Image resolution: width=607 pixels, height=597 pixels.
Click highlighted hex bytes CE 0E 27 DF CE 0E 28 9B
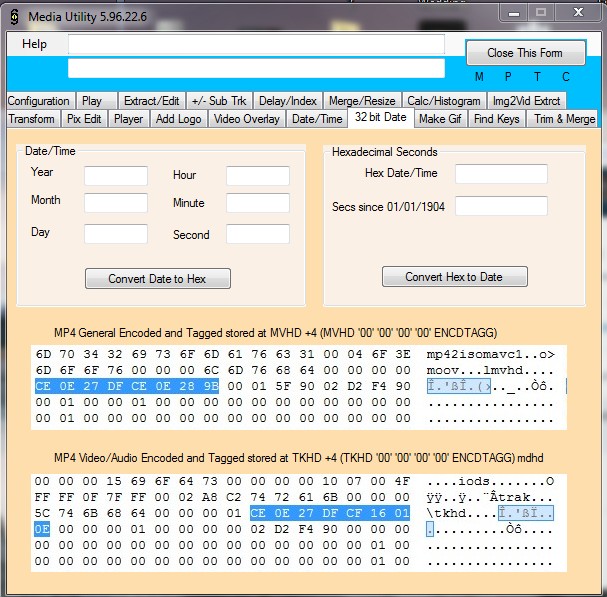pyautogui.click(x=127, y=386)
